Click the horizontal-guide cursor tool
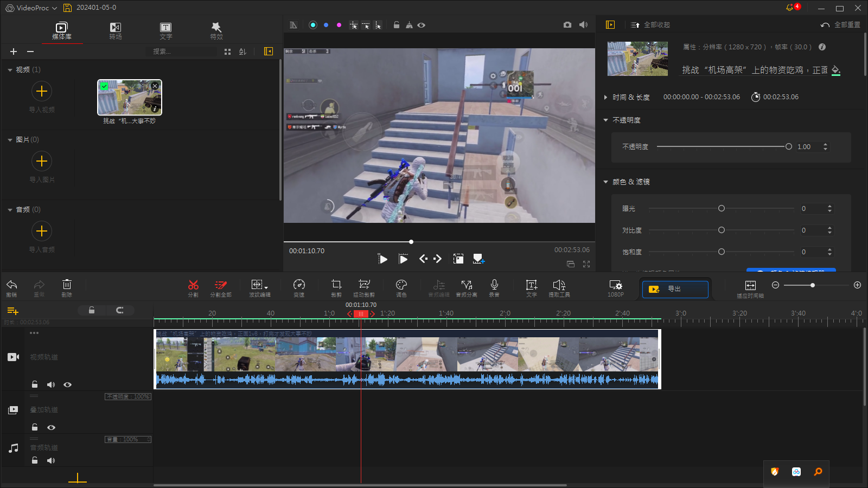This screenshot has height=488, width=868. (x=366, y=25)
